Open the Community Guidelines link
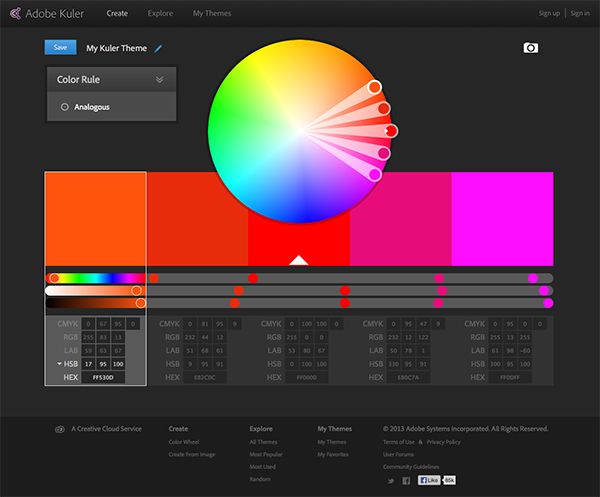The image size is (600, 497). pyautogui.click(x=411, y=467)
